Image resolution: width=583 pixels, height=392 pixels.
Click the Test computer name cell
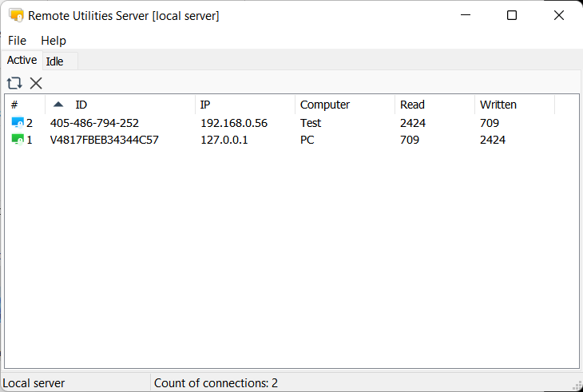click(x=311, y=123)
